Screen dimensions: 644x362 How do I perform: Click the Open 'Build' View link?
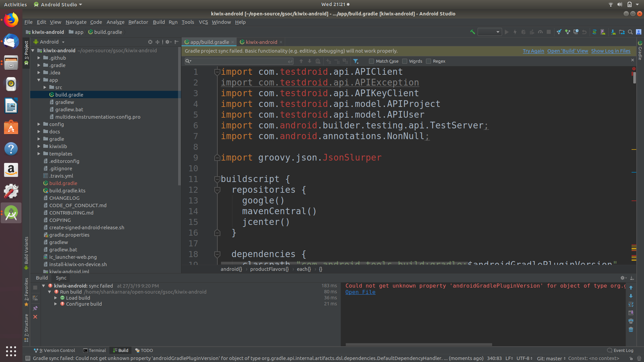point(568,51)
